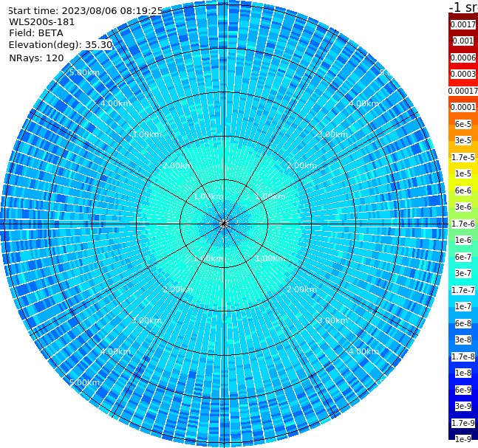Click the 6e-8 colorbar label
Viewport: 478px width, 448px height.
tap(463, 323)
